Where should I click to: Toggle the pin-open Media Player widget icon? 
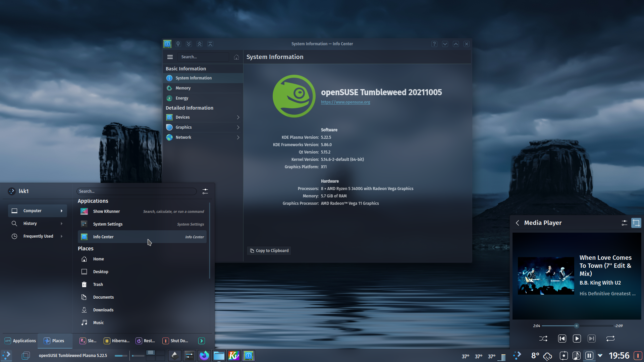coord(636,223)
